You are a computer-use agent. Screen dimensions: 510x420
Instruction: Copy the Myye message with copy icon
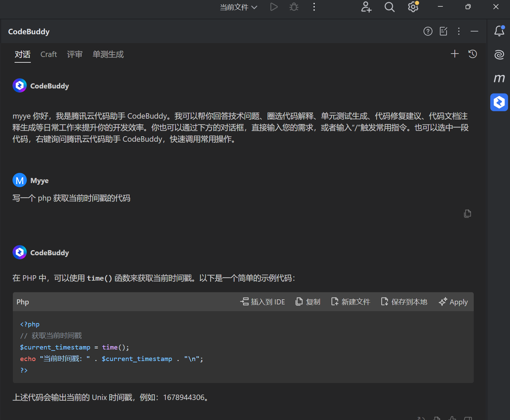(x=467, y=214)
